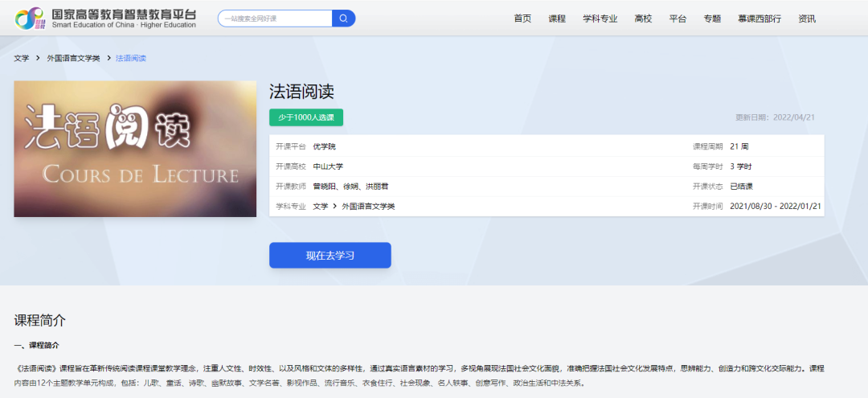This screenshot has width=868, height=398.
Task: Click the 法语阅读 breadcrumb item
Action: [131, 59]
